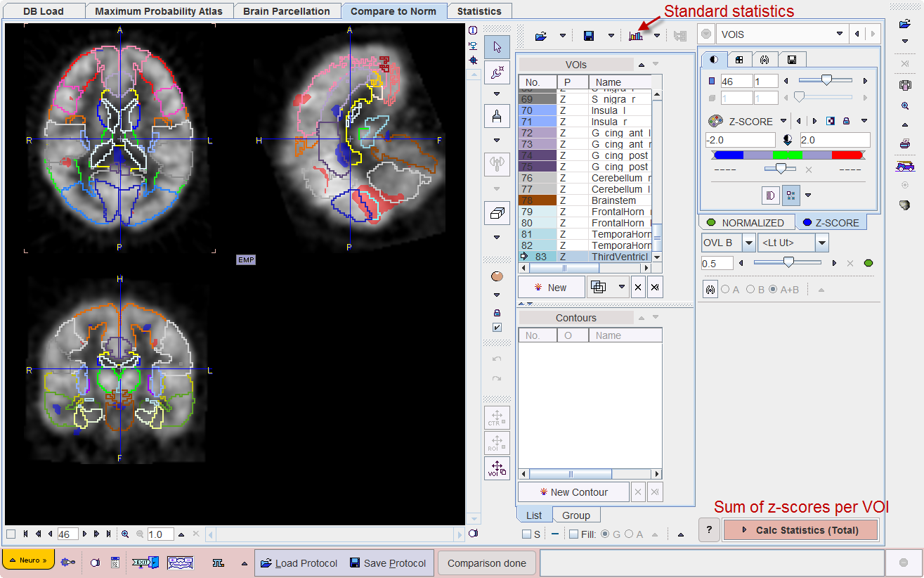Select the A+B fusion radio button

click(774, 289)
